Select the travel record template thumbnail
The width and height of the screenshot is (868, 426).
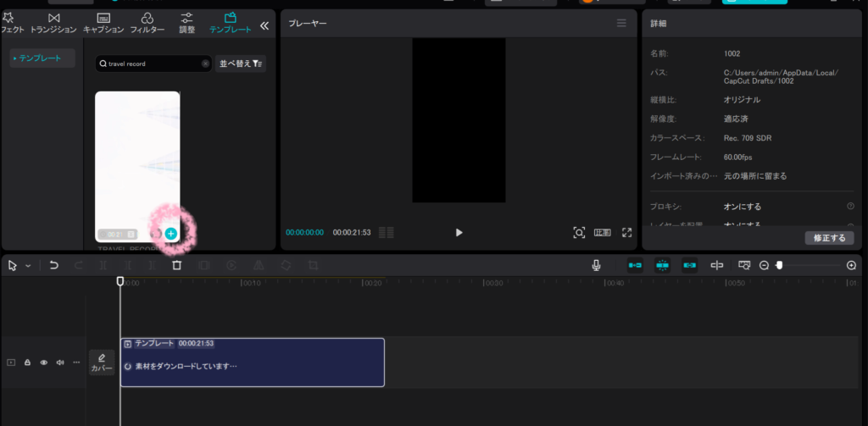coord(137,166)
